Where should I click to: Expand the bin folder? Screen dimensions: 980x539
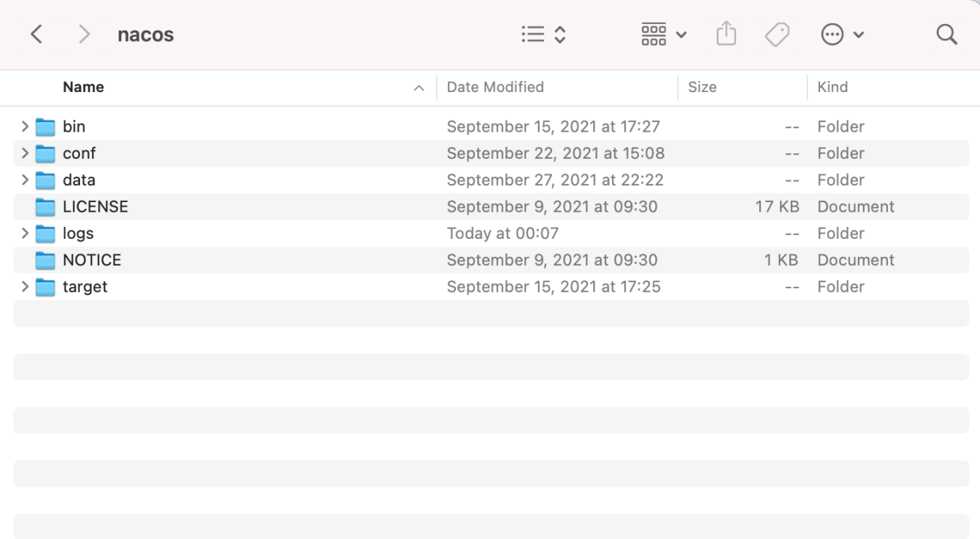click(25, 127)
